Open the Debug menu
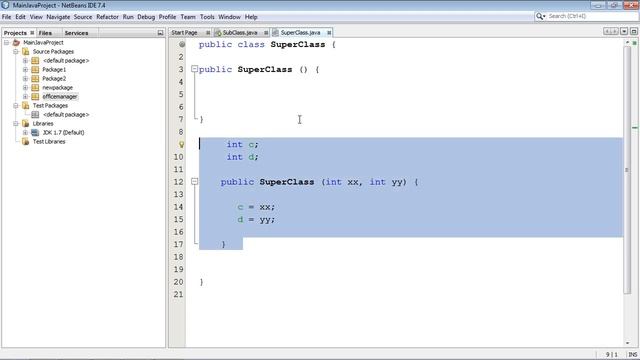The width and height of the screenshot is (640, 360). (x=146, y=17)
